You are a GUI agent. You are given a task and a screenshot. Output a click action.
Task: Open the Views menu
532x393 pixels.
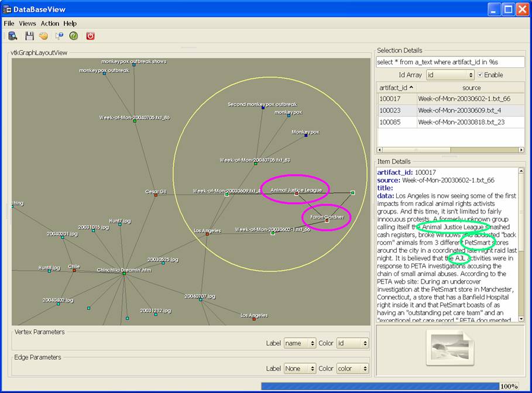pyautogui.click(x=28, y=23)
